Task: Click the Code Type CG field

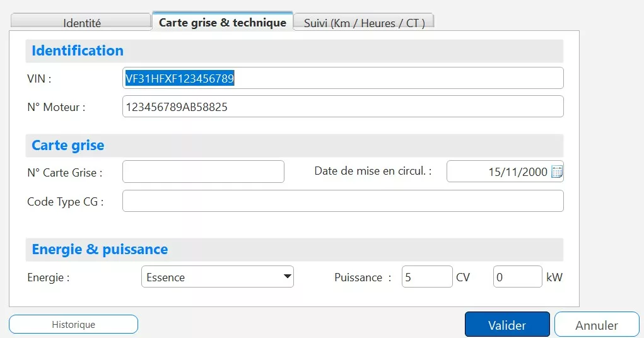Action: [343, 201]
